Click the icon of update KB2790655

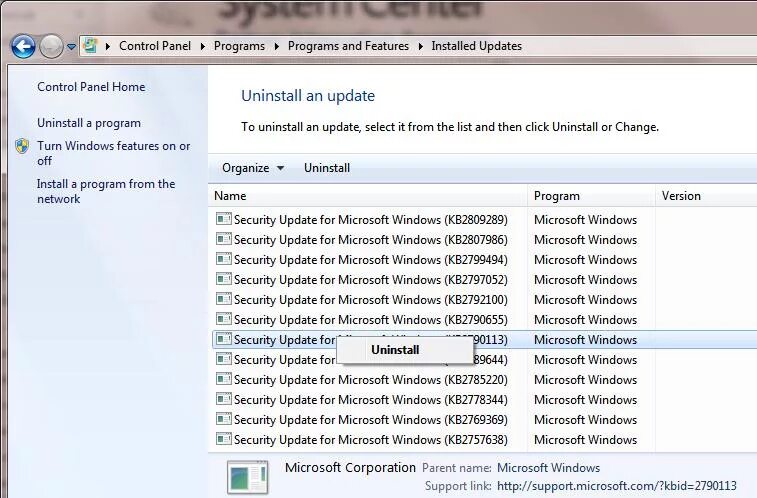(x=224, y=319)
